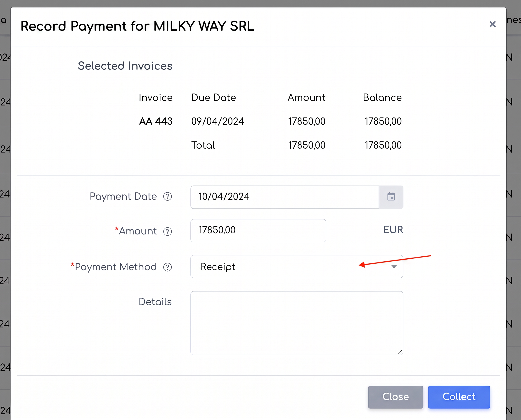521x420 pixels.
Task: Show help for Amount field
Action: [x=167, y=231]
